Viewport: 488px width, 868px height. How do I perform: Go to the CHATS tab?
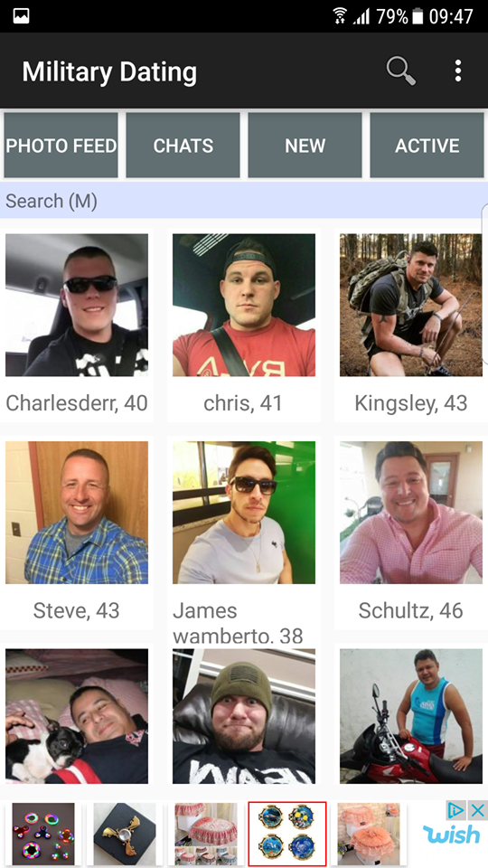point(183,146)
